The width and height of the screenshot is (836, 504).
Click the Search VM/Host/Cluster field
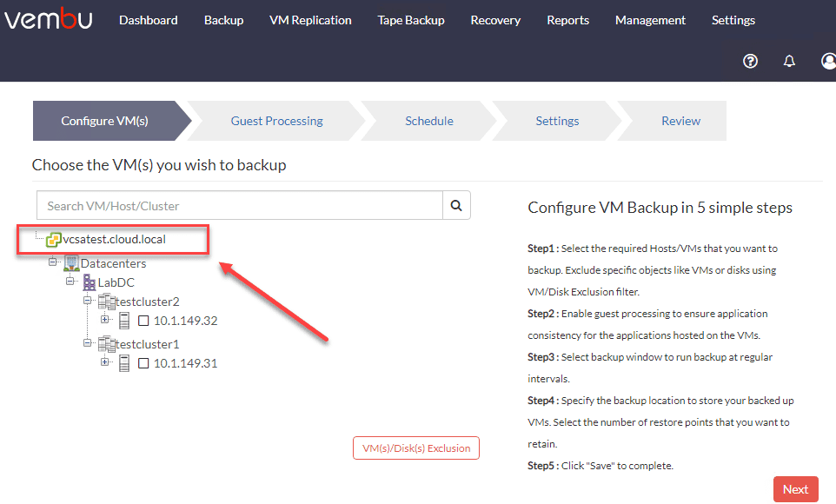[240, 206]
